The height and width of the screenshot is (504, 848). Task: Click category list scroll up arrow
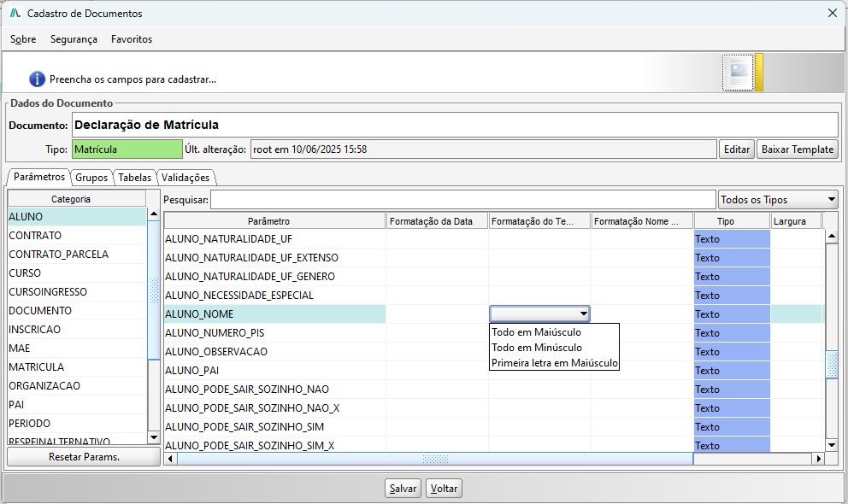coord(154,214)
